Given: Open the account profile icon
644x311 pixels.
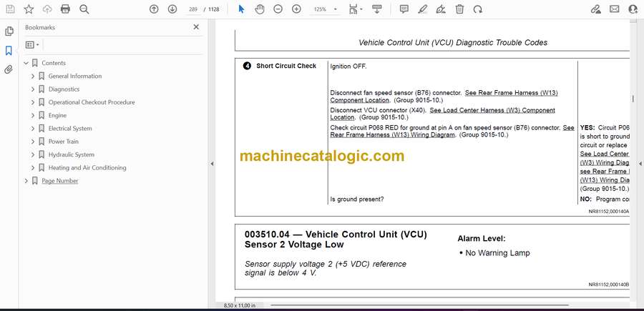Looking at the screenshot, I should point(633,9).
